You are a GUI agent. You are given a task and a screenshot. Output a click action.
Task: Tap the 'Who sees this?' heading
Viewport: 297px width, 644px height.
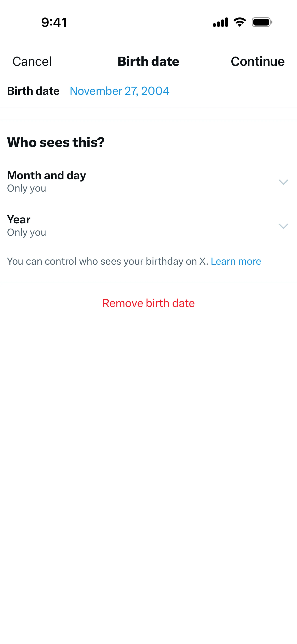(56, 142)
